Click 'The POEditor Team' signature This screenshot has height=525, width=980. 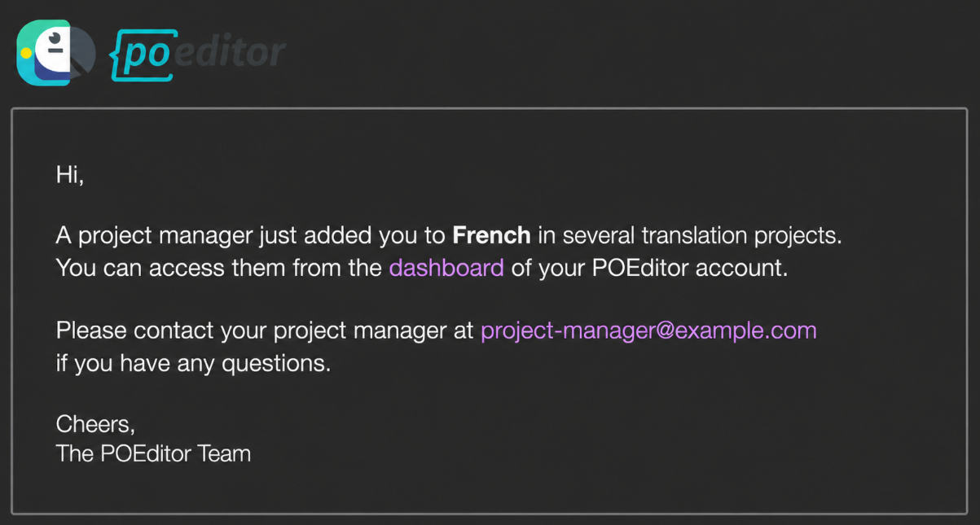point(153,453)
